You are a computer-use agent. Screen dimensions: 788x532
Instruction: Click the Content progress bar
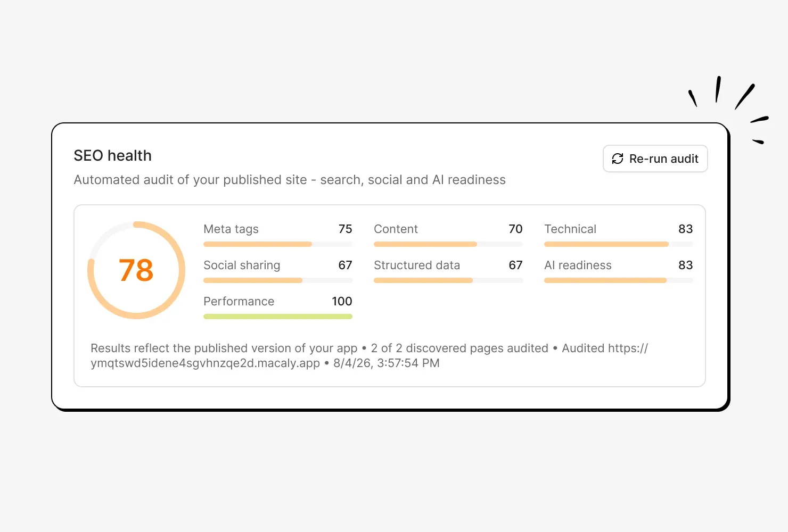pyautogui.click(x=448, y=244)
